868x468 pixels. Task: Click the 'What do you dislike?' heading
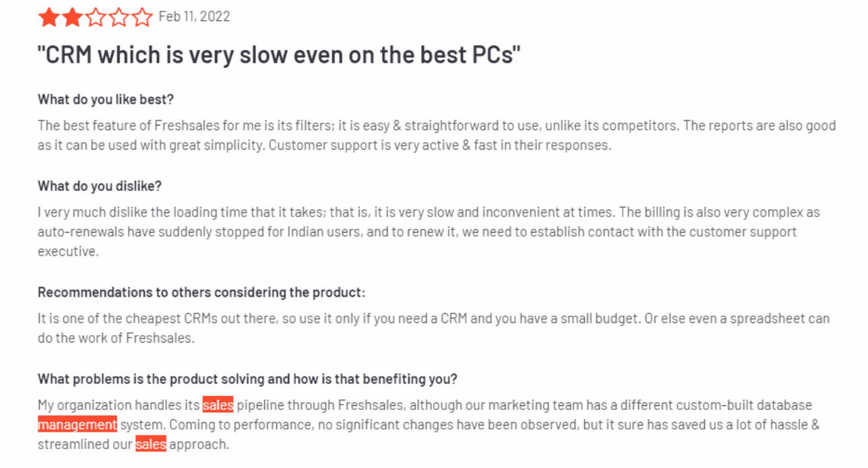(100, 185)
